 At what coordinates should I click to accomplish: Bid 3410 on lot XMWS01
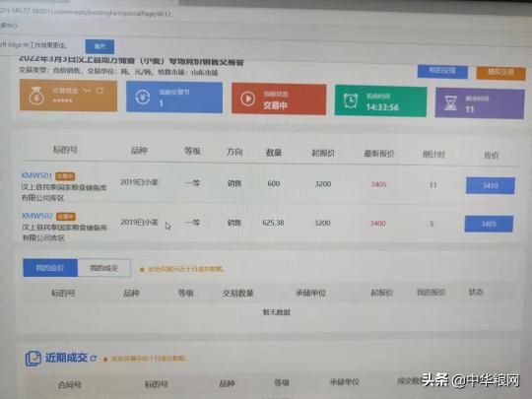tap(491, 185)
